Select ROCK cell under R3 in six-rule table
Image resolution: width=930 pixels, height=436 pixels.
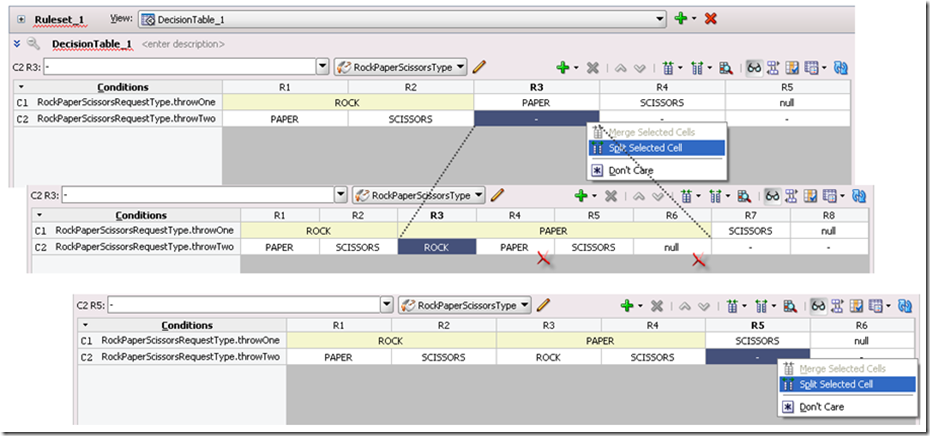click(x=549, y=357)
